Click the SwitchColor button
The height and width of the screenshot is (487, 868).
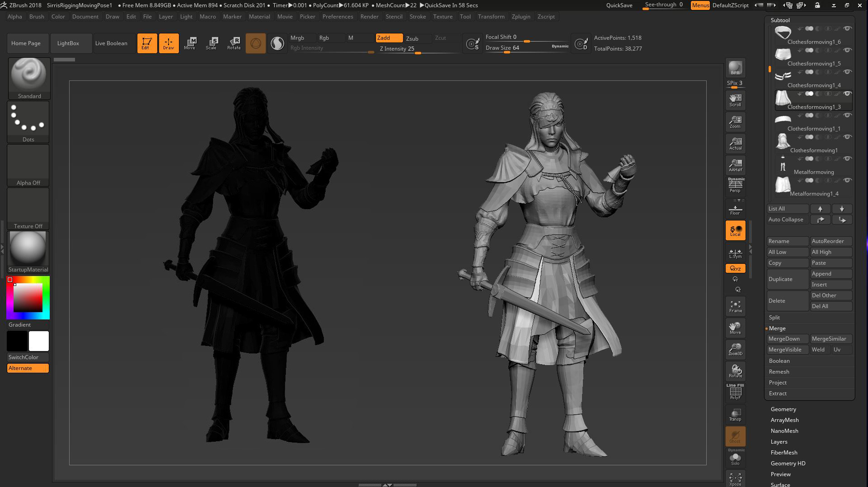click(x=28, y=357)
